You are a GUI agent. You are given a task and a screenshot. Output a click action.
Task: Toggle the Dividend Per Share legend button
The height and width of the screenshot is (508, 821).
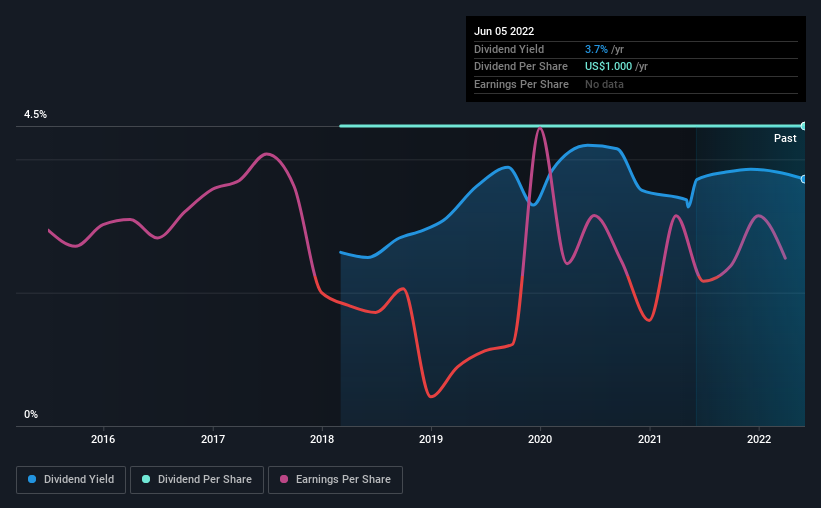197,480
